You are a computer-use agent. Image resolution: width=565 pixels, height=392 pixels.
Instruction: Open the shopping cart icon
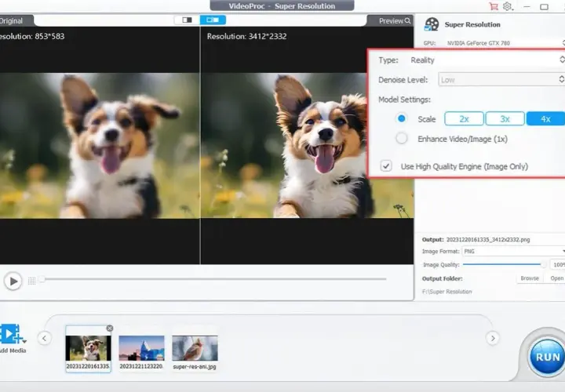pos(494,6)
